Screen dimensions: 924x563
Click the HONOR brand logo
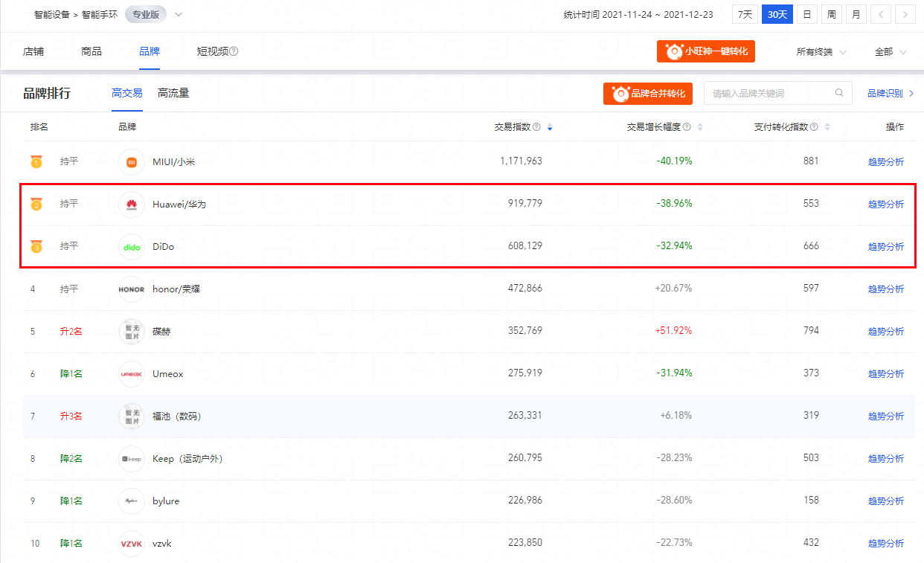[132, 289]
